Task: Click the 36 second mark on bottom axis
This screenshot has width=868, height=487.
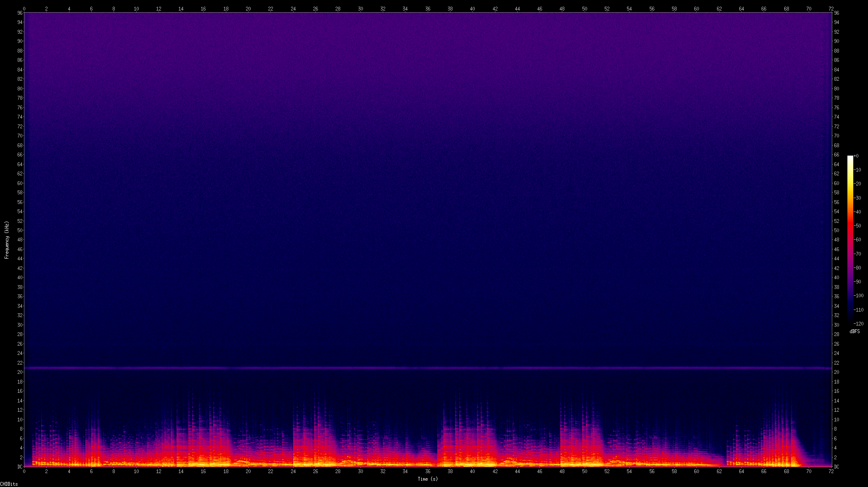Action: click(428, 471)
